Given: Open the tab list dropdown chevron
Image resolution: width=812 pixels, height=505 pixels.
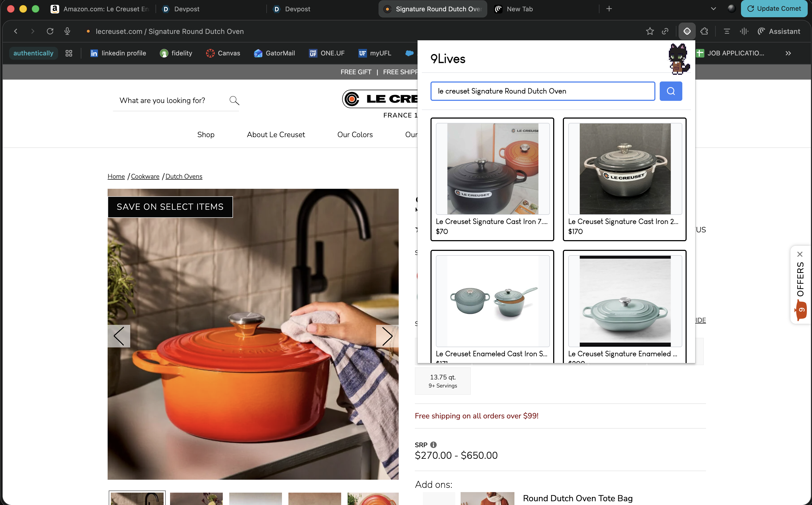Looking at the screenshot, I should (714, 9).
